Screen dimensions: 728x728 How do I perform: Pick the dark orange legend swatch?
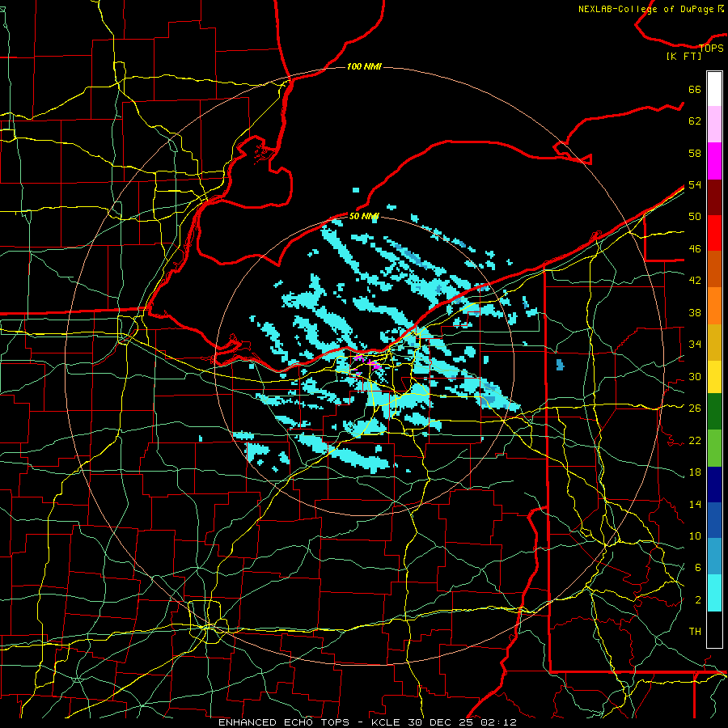pyautogui.click(x=714, y=269)
